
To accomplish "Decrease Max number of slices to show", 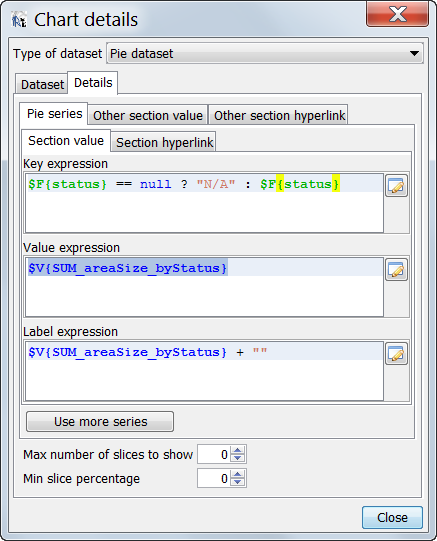I will click(238, 458).
